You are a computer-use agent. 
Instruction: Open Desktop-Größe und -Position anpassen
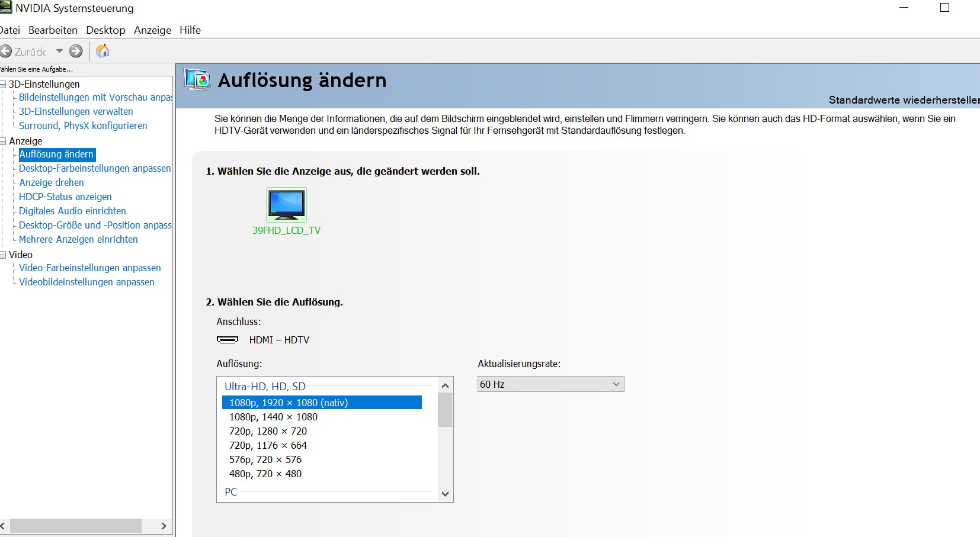pos(95,225)
